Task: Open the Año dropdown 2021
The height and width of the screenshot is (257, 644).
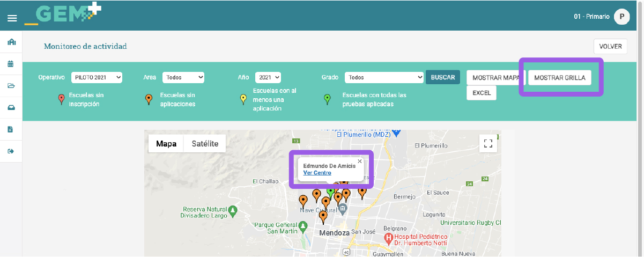Action: (x=268, y=77)
